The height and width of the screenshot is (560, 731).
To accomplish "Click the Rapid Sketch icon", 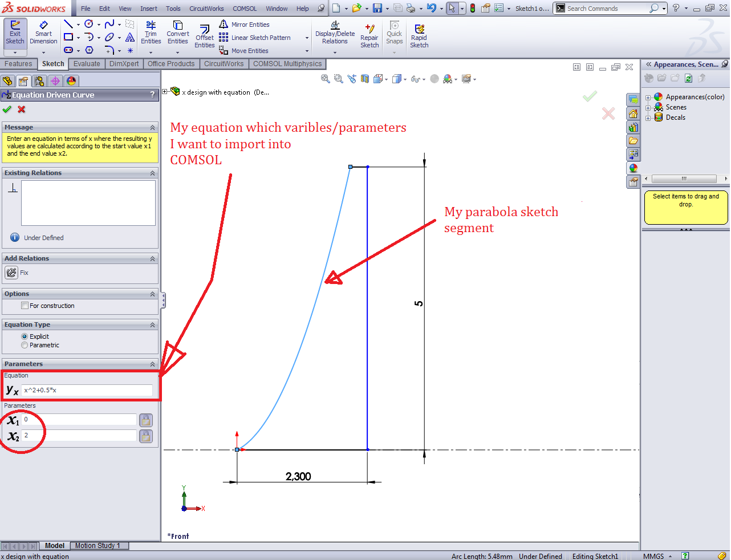I will (419, 36).
